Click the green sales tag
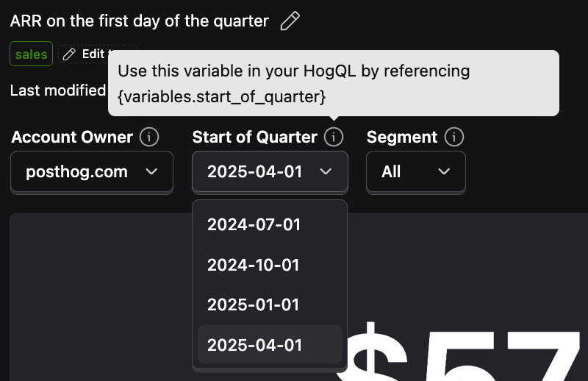This screenshot has width=588, height=381. tap(31, 54)
